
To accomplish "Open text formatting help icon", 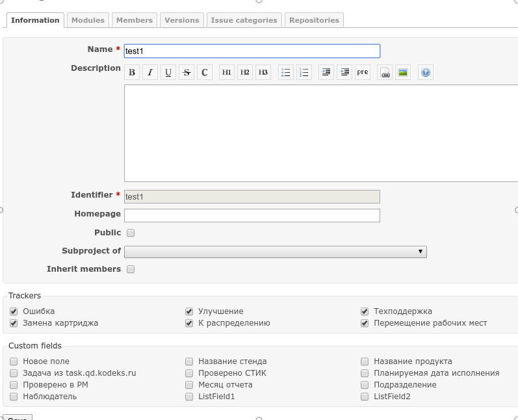I will pyautogui.click(x=426, y=72).
